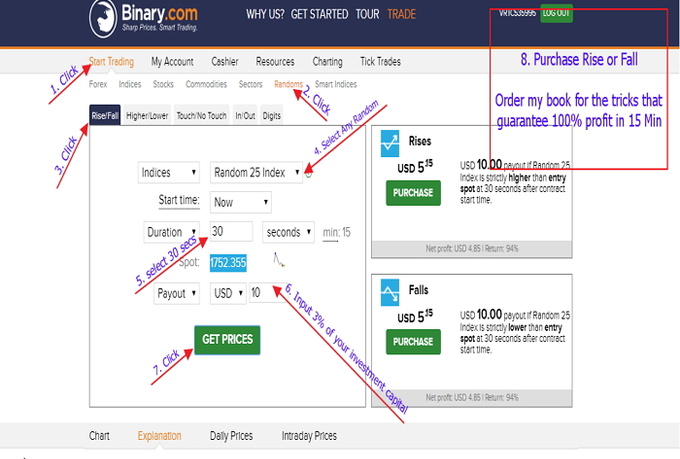
Task: Select the Forex market
Action: (x=98, y=84)
